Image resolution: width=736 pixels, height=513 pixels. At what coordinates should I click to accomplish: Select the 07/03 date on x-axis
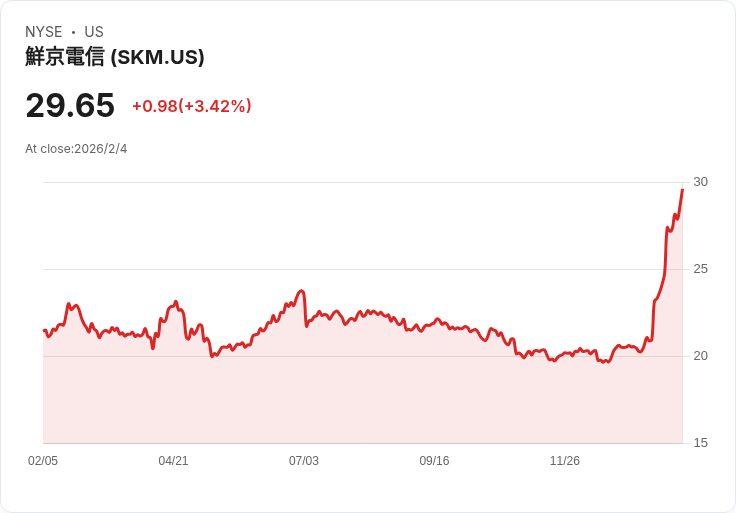(x=304, y=461)
